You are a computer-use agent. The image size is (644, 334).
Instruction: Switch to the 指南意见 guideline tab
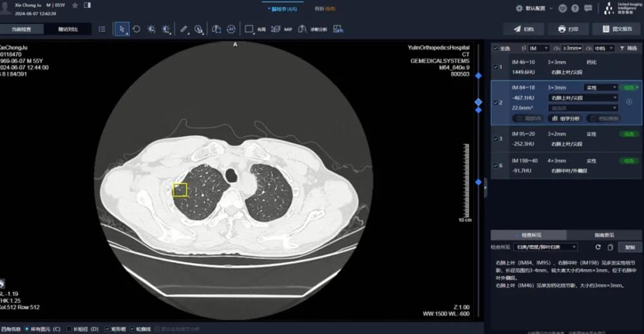pyautogui.click(x=603, y=235)
